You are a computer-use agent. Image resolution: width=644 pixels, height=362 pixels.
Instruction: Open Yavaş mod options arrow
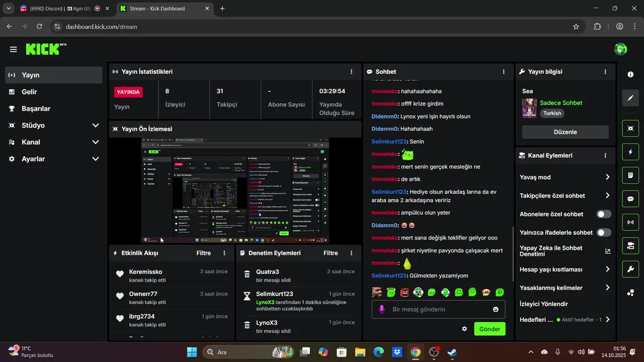pyautogui.click(x=607, y=177)
